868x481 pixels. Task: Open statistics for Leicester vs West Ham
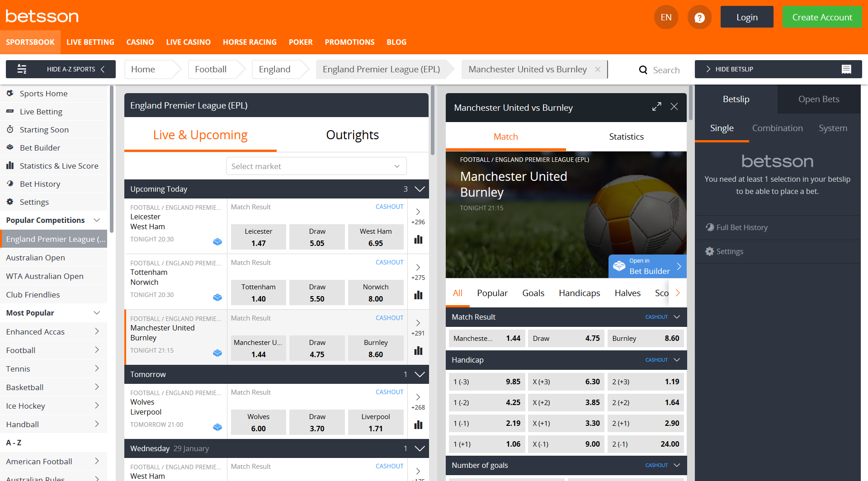[x=418, y=240]
